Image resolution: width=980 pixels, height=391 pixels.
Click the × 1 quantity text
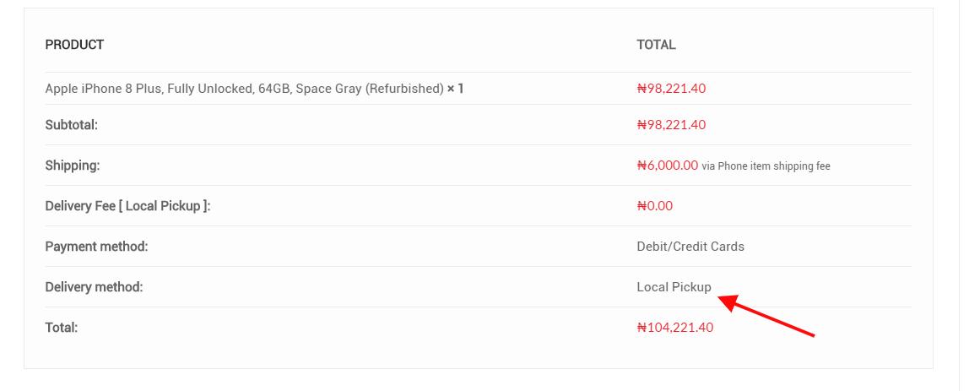pyautogui.click(x=456, y=89)
